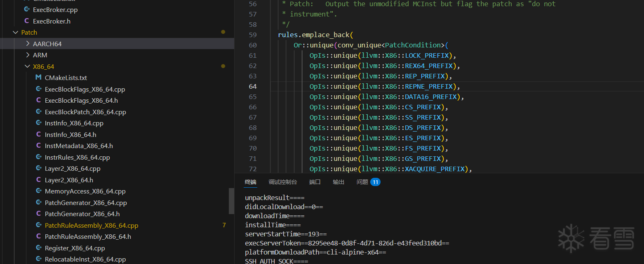Open PatchGenerator_X86_64.h file

[x=82, y=214]
